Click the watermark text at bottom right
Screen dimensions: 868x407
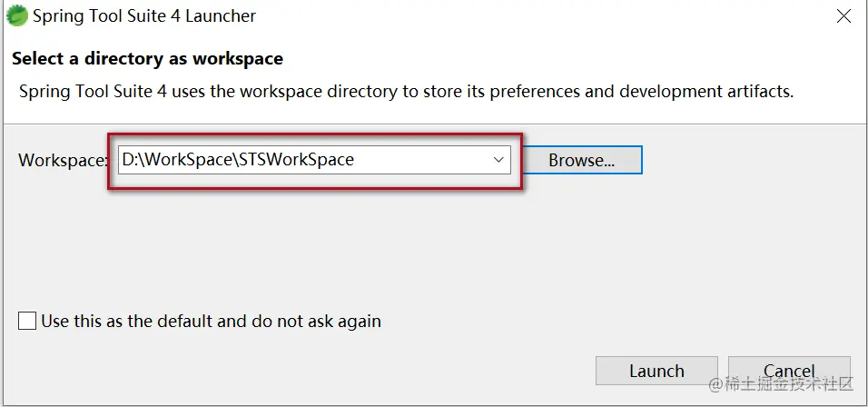click(x=781, y=383)
